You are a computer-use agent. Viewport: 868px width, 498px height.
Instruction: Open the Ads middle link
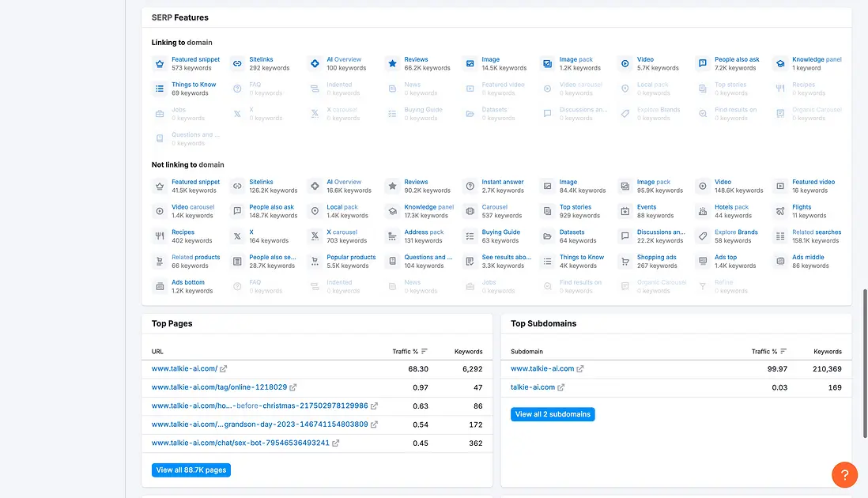[808, 258]
